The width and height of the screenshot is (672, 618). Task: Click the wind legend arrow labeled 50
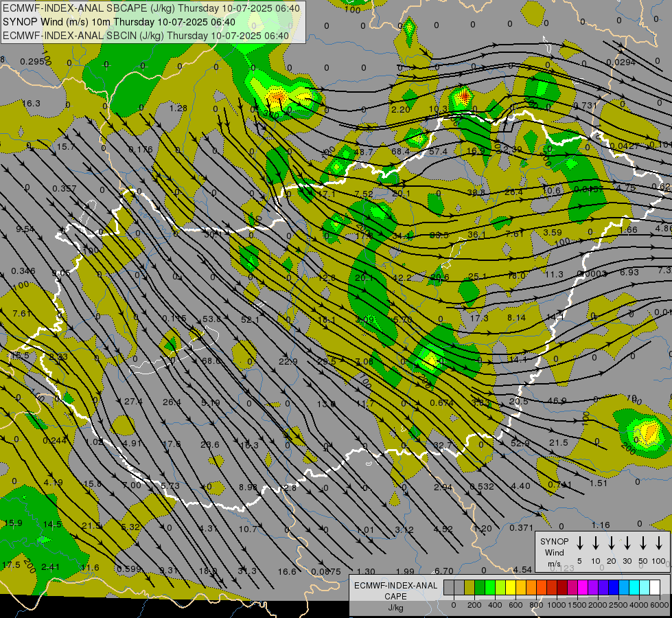[x=643, y=543]
